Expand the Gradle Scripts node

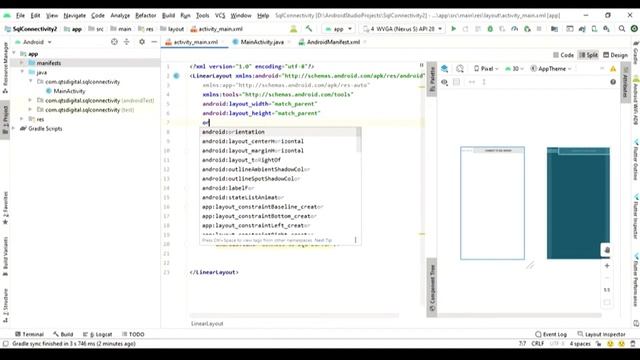[14, 128]
